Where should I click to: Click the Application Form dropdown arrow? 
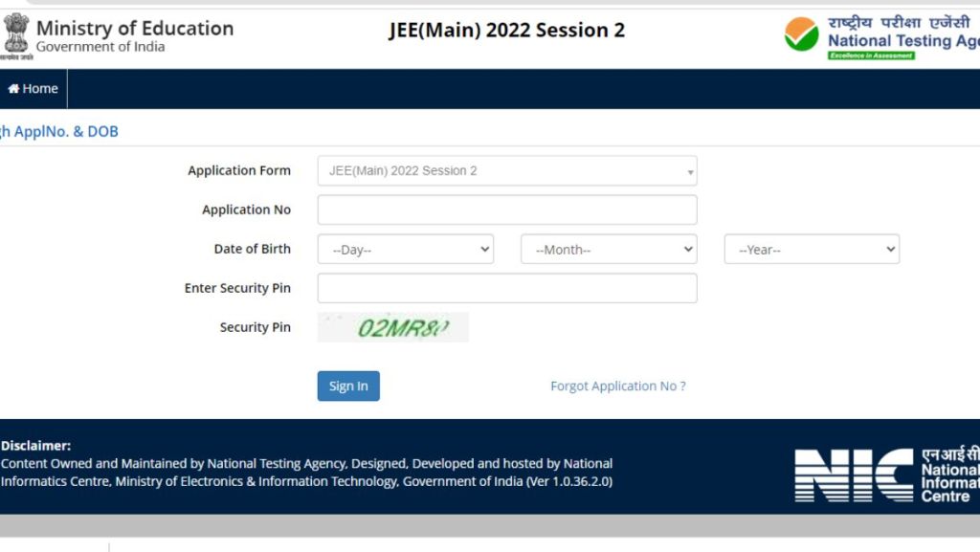(x=690, y=170)
